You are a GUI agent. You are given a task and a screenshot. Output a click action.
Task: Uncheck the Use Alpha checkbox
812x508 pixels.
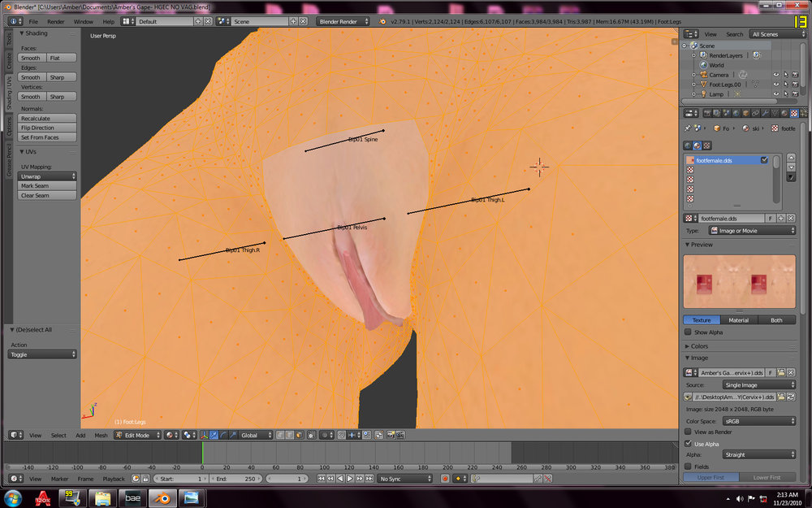click(x=688, y=444)
